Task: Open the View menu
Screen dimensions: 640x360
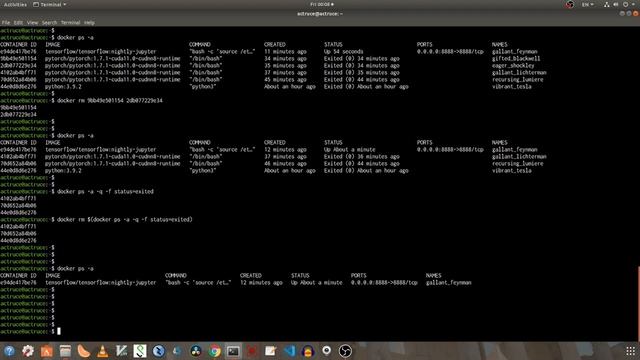Action: point(32,23)
